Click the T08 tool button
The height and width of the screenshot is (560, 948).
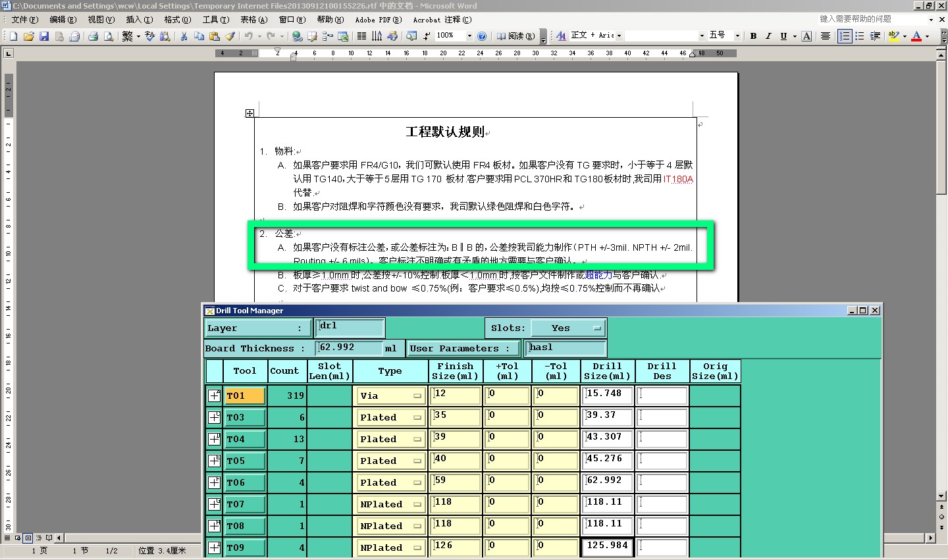[246, 526]
